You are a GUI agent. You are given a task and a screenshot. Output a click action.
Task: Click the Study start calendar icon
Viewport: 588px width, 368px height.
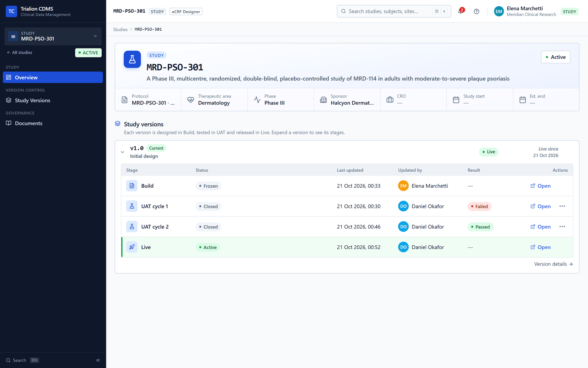point(456,100)
